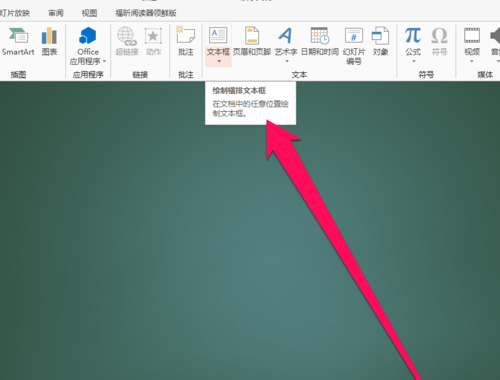Insert slide number (幻灯片编号)
The width and height of the screenshot is (500, 380).
pyautogui.click(x=354, y=46)
